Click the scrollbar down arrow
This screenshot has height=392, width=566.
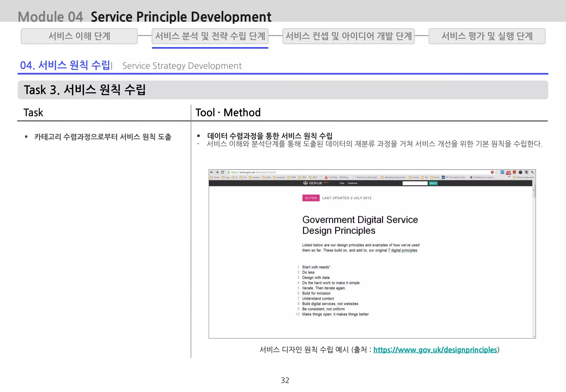[534, 336]
